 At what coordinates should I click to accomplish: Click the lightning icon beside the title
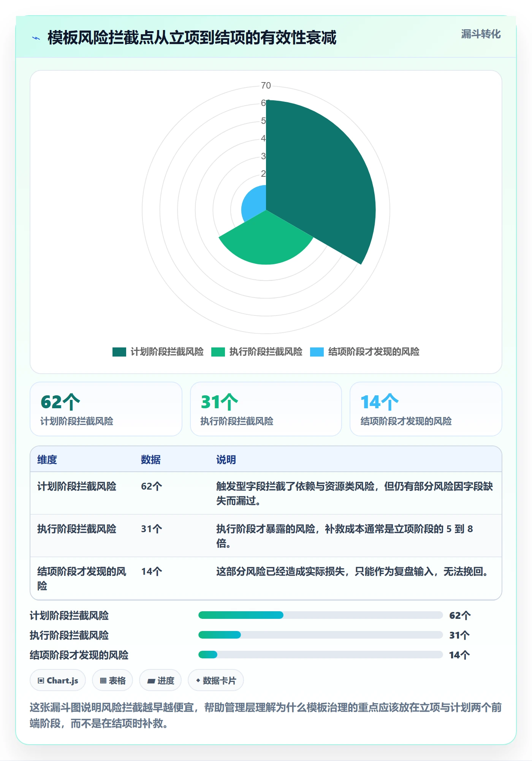pos(36,38)
